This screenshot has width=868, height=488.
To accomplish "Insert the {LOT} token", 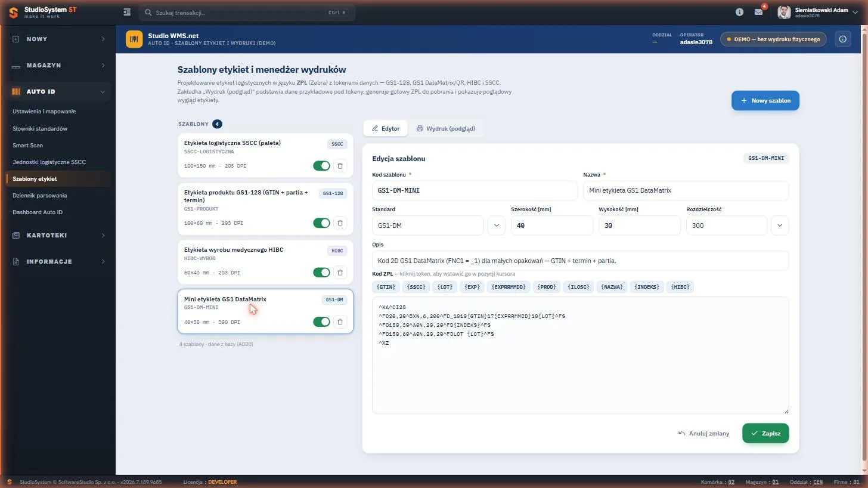I will [445, 287].
